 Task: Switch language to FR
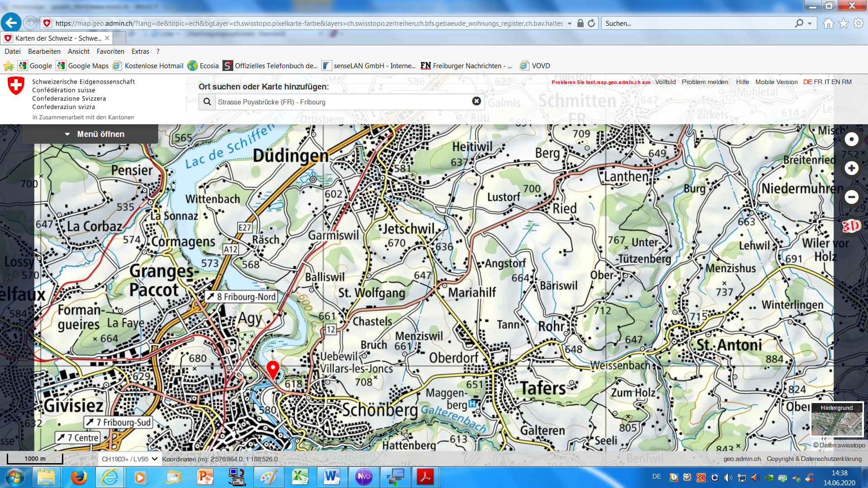click(818, 82)
